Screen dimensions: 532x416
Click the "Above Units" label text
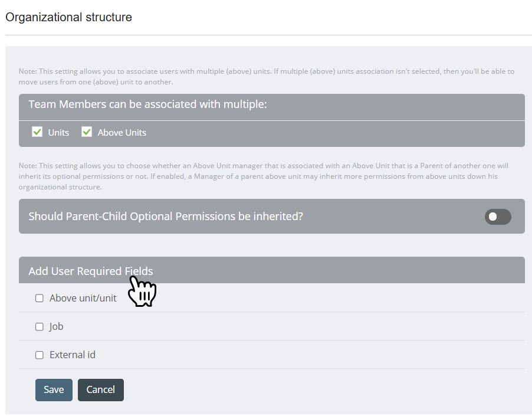point(121,133)
